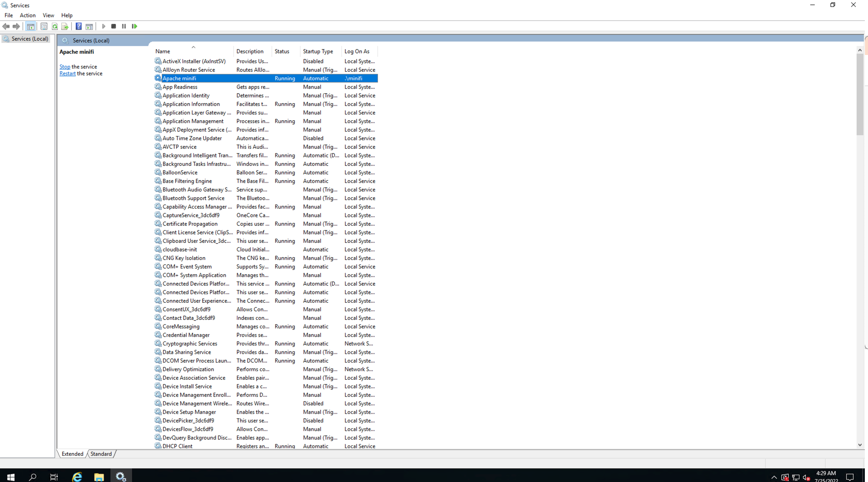Switch to the Standard tab
868x482 pixels.
tap(101, 454)
